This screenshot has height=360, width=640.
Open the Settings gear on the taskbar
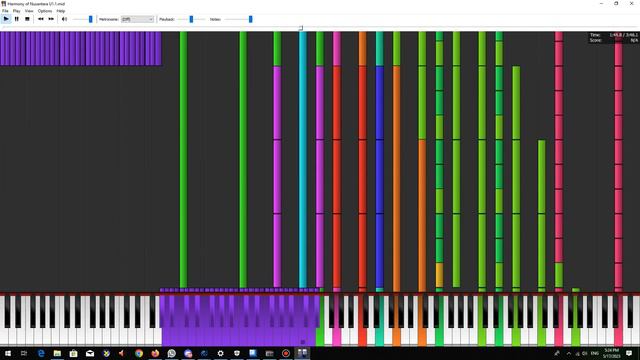tap(220, 353)
